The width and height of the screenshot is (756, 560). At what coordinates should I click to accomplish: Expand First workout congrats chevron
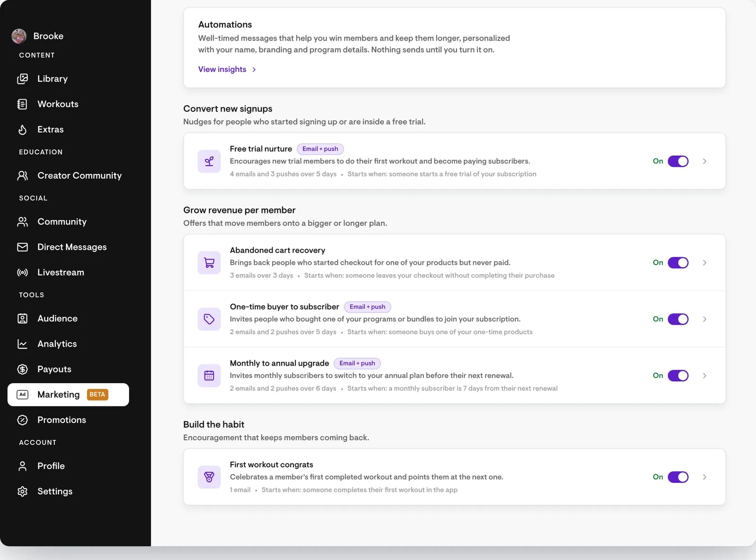pos(704,477)
